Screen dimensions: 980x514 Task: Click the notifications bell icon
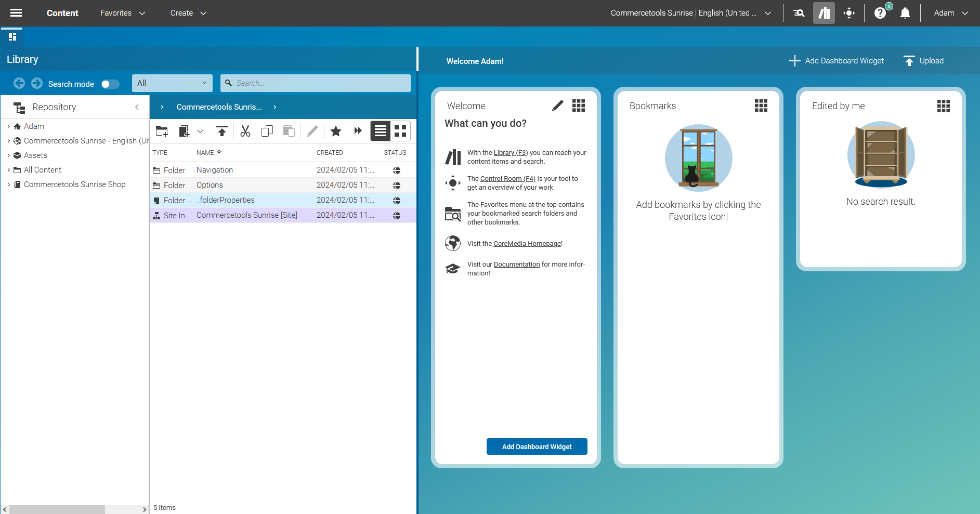point(905,13)
